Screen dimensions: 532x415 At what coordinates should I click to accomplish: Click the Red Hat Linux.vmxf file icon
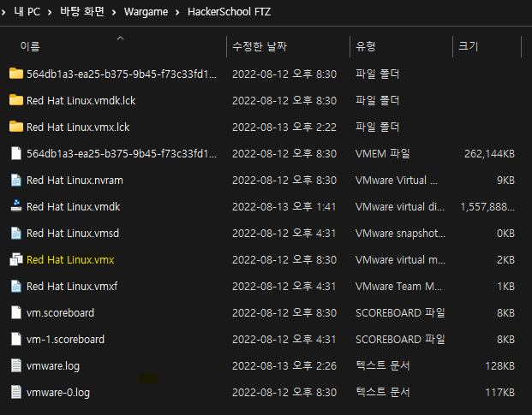tap(16, 286)
